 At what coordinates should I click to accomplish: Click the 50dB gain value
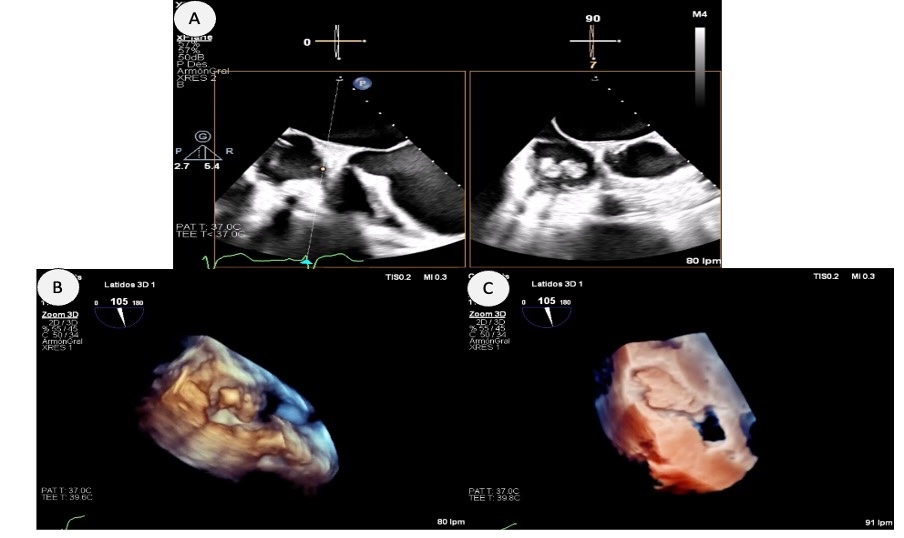(x=191, y=58)
